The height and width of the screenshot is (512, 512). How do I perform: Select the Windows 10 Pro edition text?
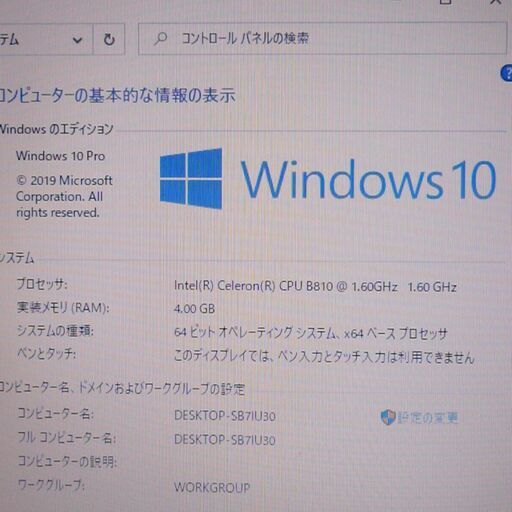tap(61, 156)
